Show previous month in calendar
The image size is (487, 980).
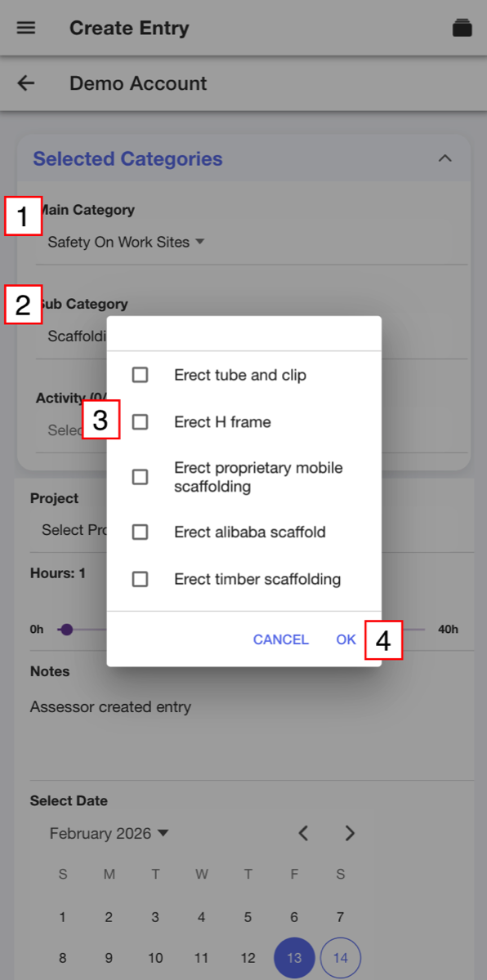tap(303, 833)
